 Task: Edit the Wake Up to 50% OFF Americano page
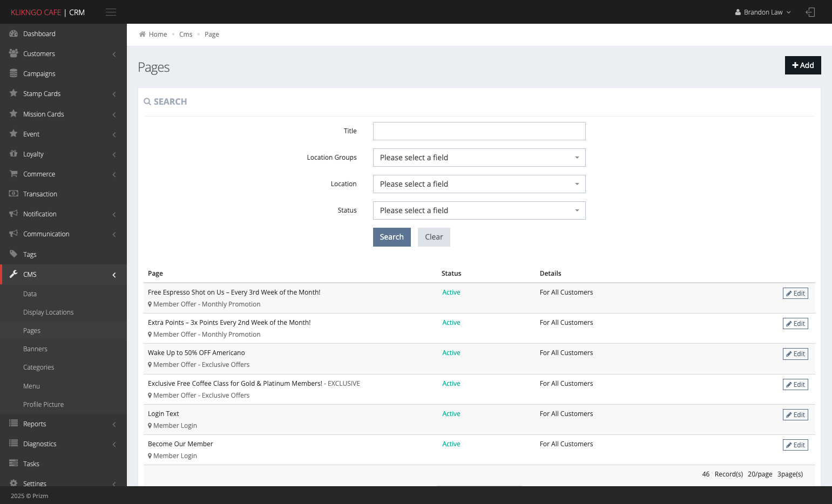(x=795, y=354)
